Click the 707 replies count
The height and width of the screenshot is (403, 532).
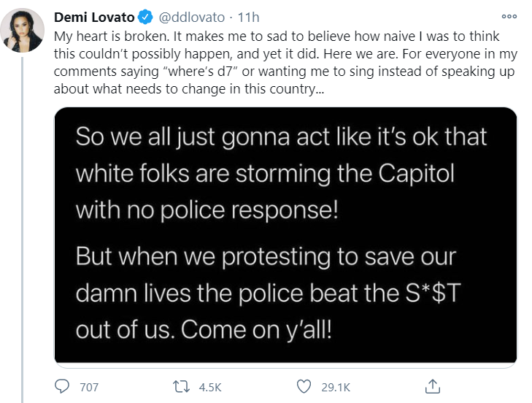88,386
